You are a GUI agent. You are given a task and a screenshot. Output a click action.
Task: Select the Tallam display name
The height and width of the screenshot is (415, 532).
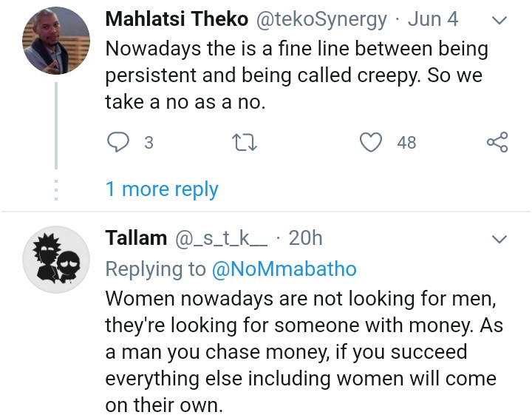click(x=136, y=238)
